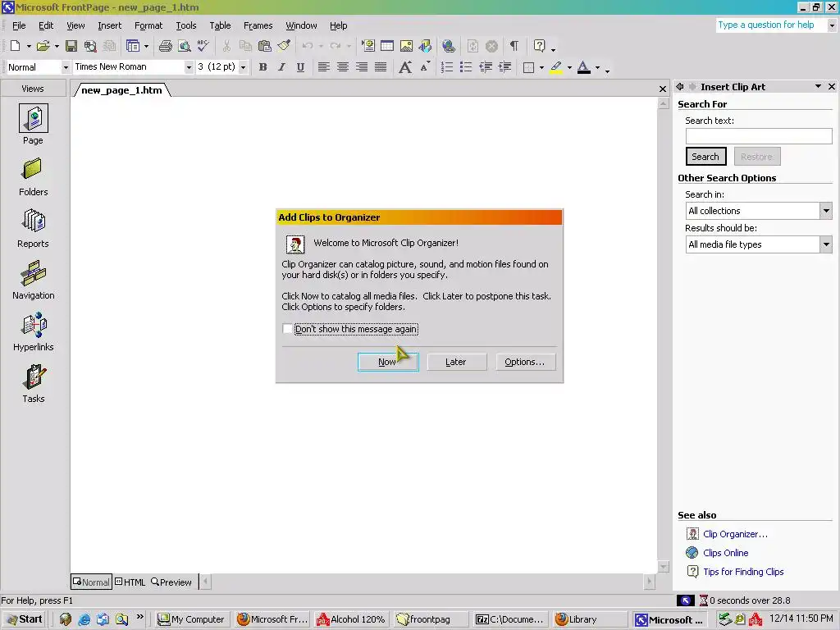Click the Align Left icon
Image resolution: width=840 pixels, height=630 pixels.
tap(323, 67)
